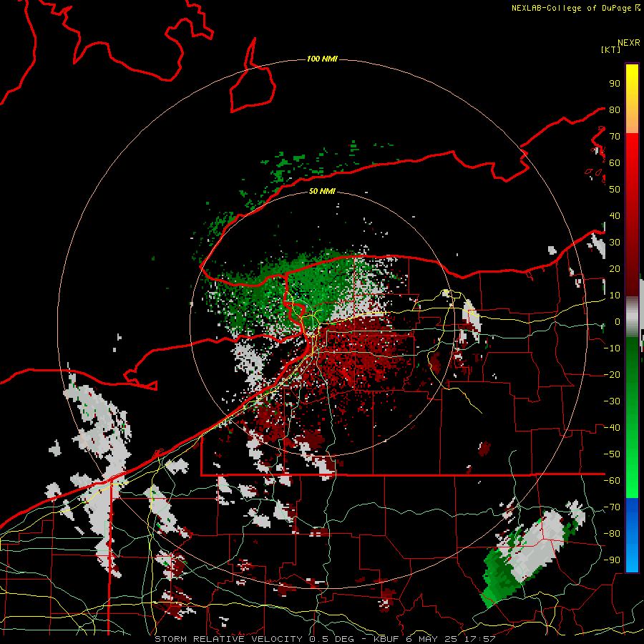Click the 50 value on the velocity scale
Image resolution: width=644 pixels, height=644 pixels.
coord(615,190)
